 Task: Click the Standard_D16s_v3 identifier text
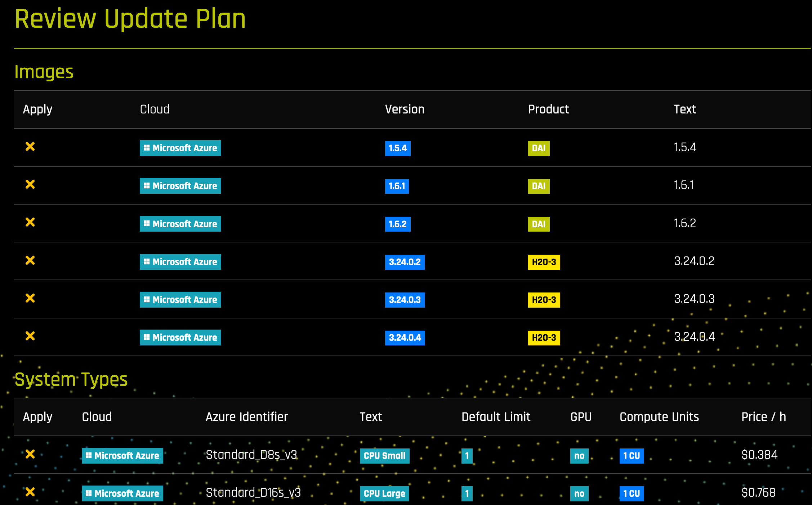point(253,493)
